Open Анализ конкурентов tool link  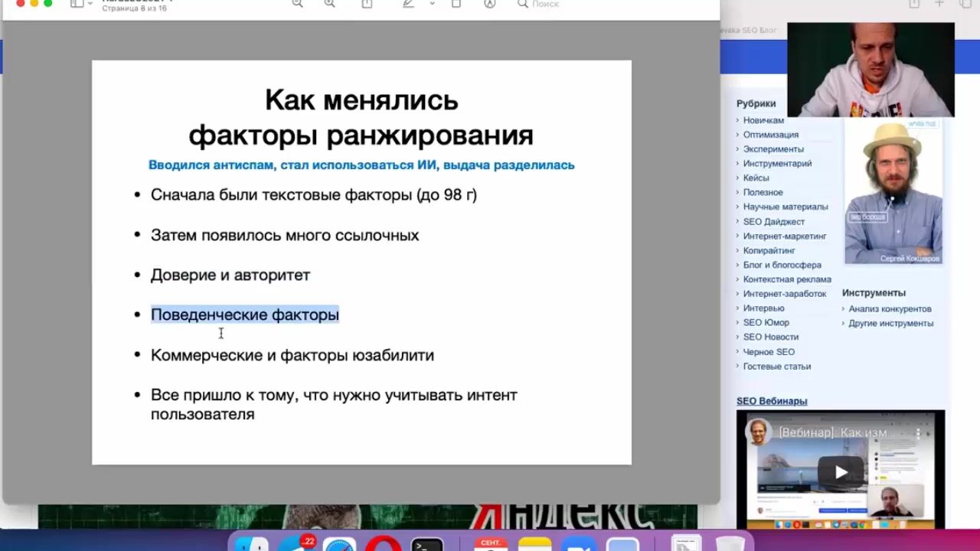click(x=890, y=309)
